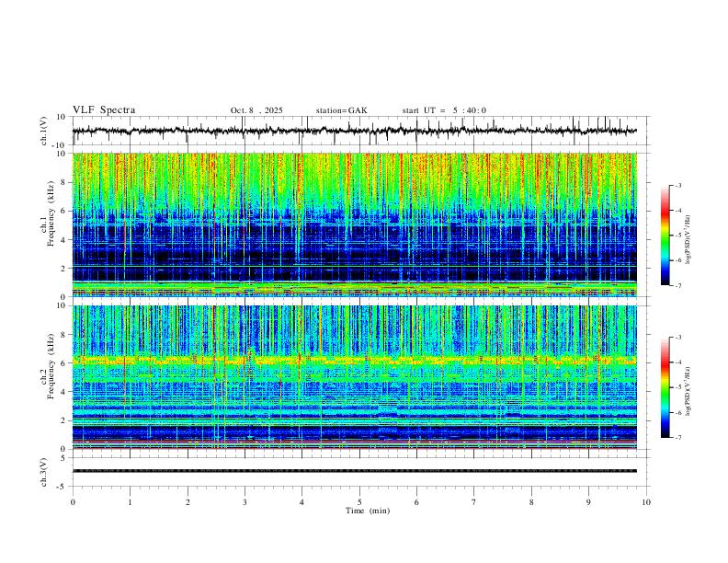Click the "start UT = 5 :40: 0" text

click(x=444, y=110)
